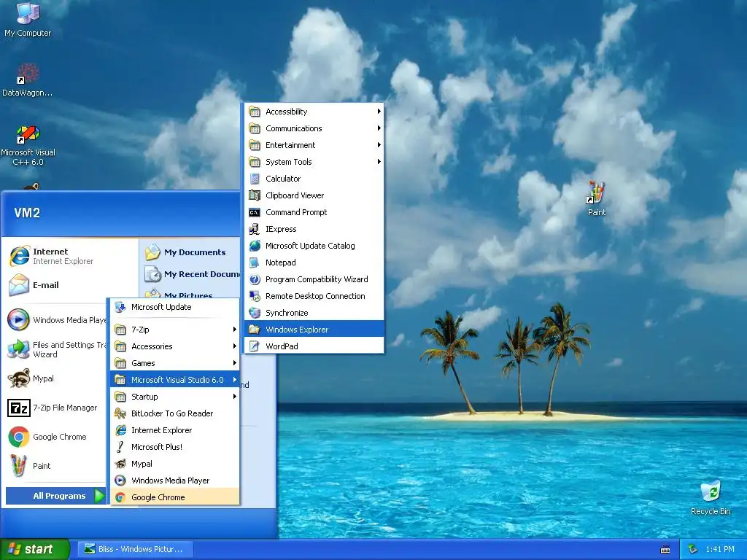Expand the 7-Zip submenu arrow
Viewport: 747px width, 560px height.
234,330
